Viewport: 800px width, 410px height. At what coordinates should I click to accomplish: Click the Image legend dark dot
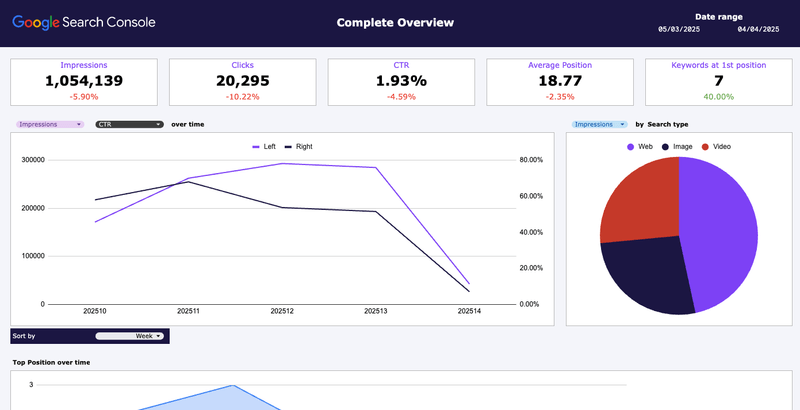[x=665, y=147]
